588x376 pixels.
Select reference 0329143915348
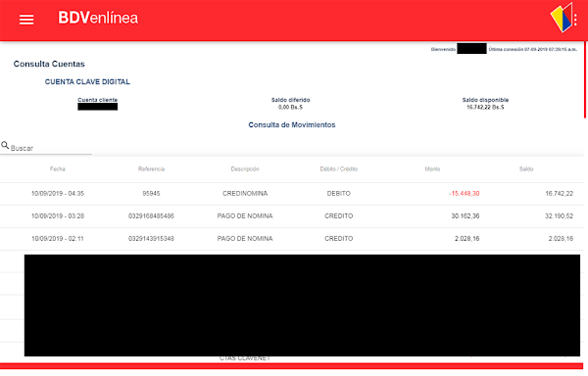point(151,239)
